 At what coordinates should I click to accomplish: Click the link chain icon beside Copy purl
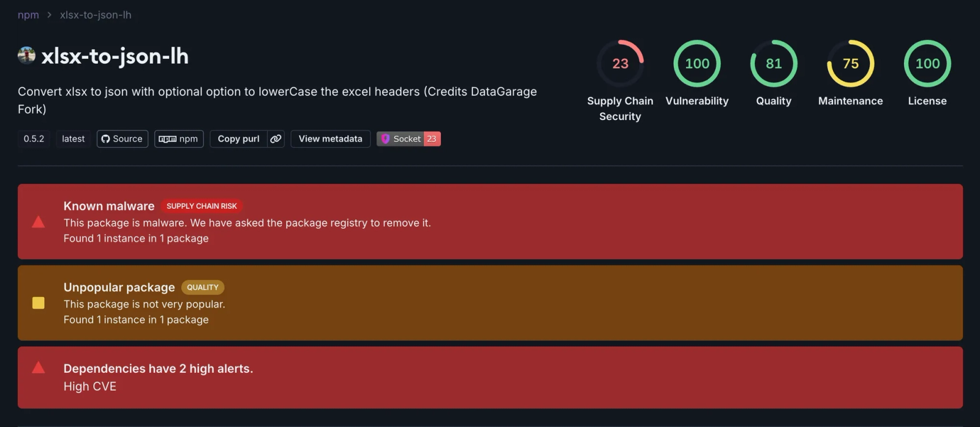(276, 139)
